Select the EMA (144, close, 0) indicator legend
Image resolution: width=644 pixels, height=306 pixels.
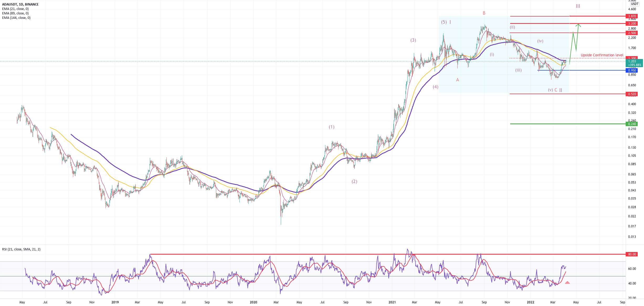(x=16, y=18)
